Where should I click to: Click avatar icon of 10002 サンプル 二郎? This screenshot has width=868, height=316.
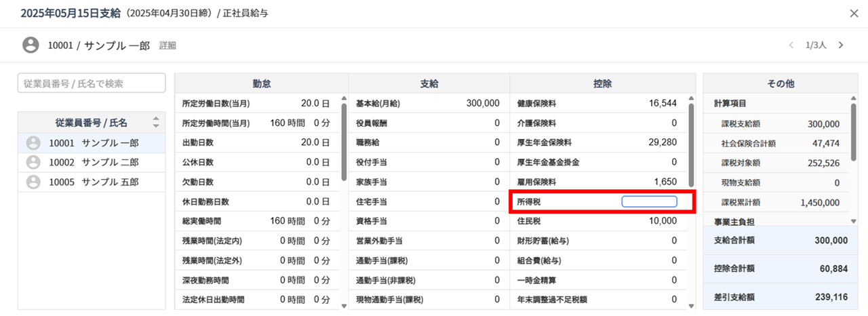[33, 163]
